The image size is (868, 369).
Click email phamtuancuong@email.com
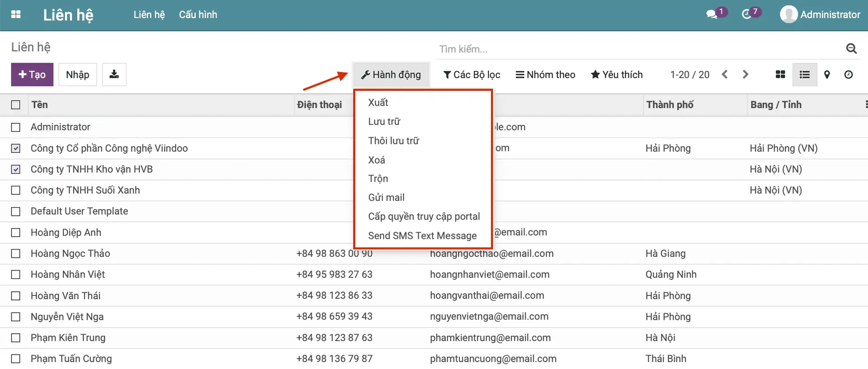tap(493, 359)
